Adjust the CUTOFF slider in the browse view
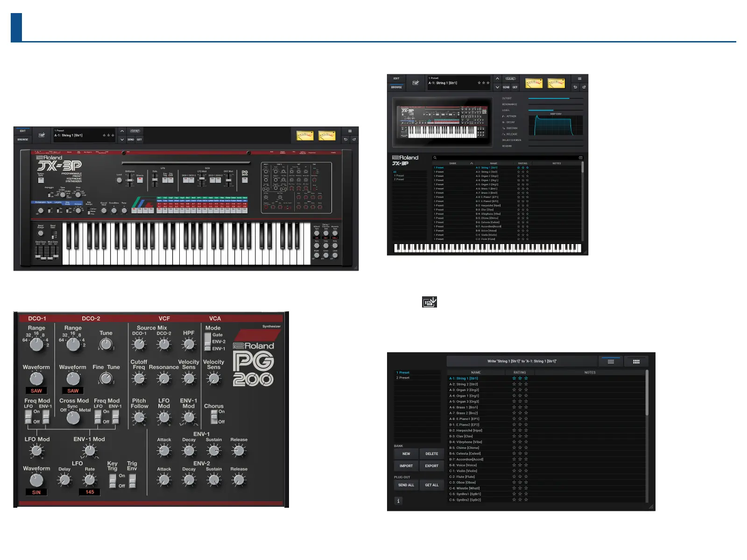This screenshot has height=560, width=747. (556, 98)
